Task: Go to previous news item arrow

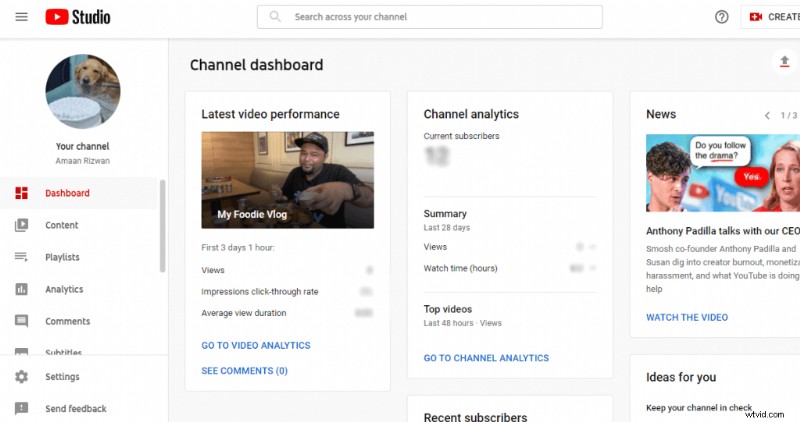Action: coord(767,115)
